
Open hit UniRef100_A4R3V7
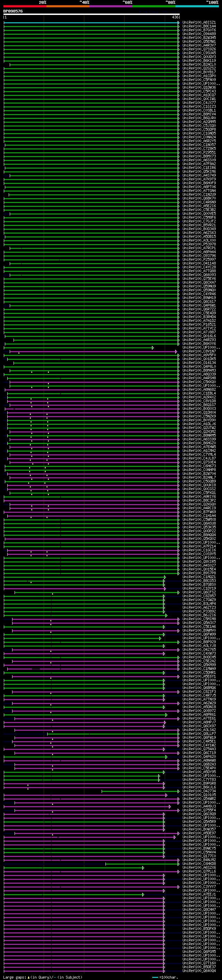(x=199, y=45)
